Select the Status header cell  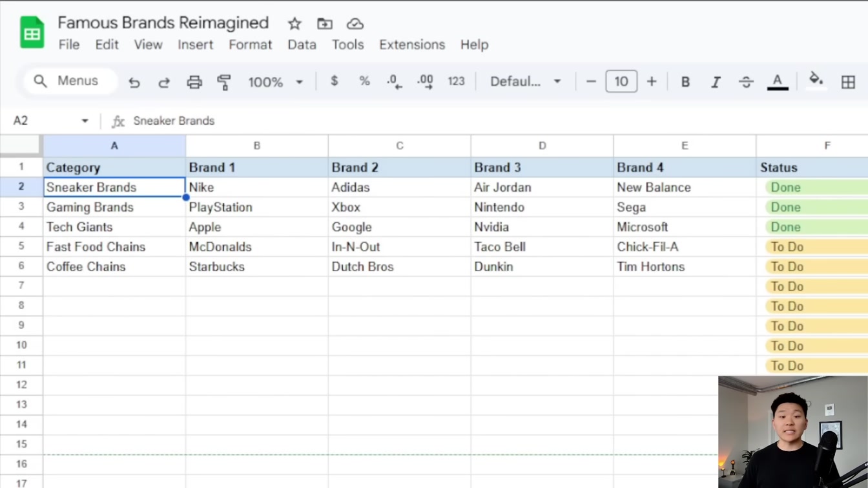[812, 167]
